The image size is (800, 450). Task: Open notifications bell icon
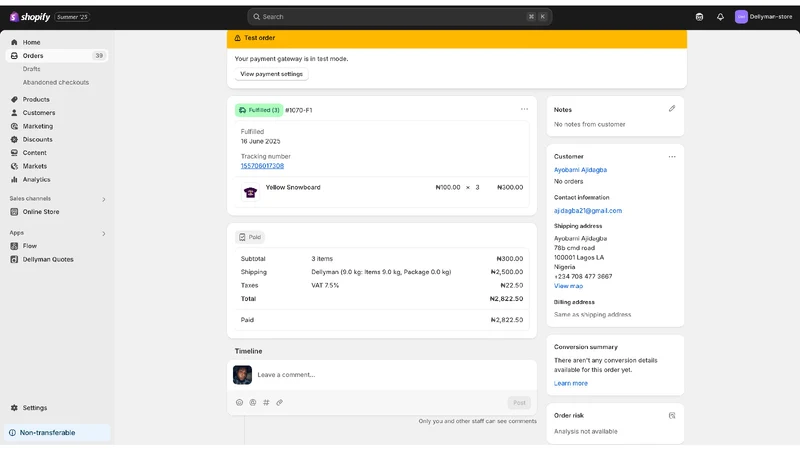coord(720,17)
